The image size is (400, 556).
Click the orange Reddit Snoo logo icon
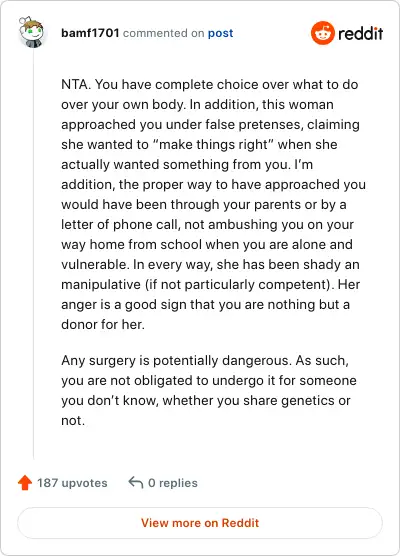tap(323, 33)
